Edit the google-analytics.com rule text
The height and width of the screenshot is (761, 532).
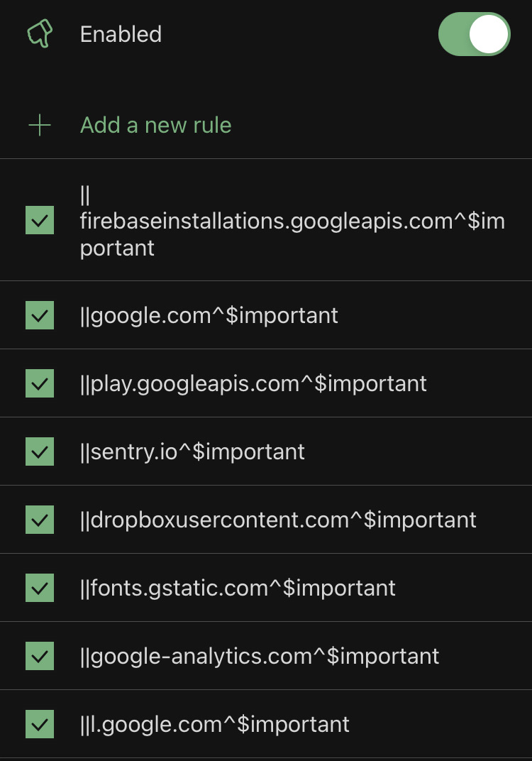pos(260,656)
